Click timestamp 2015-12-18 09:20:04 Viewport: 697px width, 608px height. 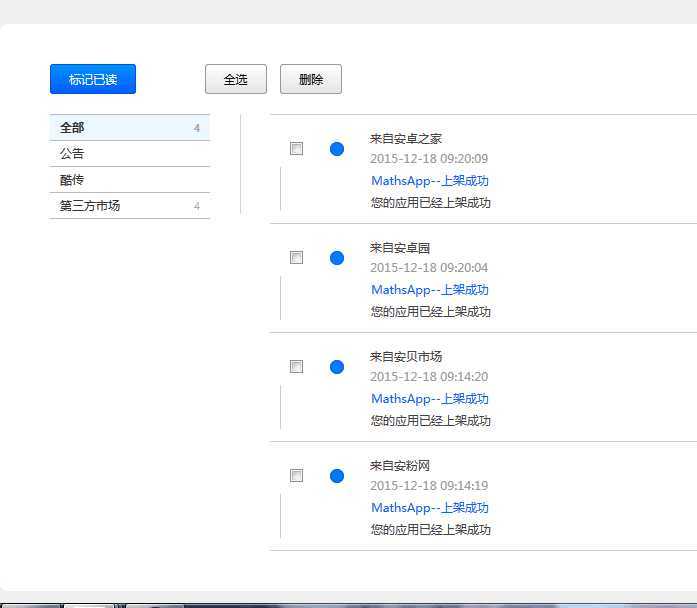click(429, 268)
